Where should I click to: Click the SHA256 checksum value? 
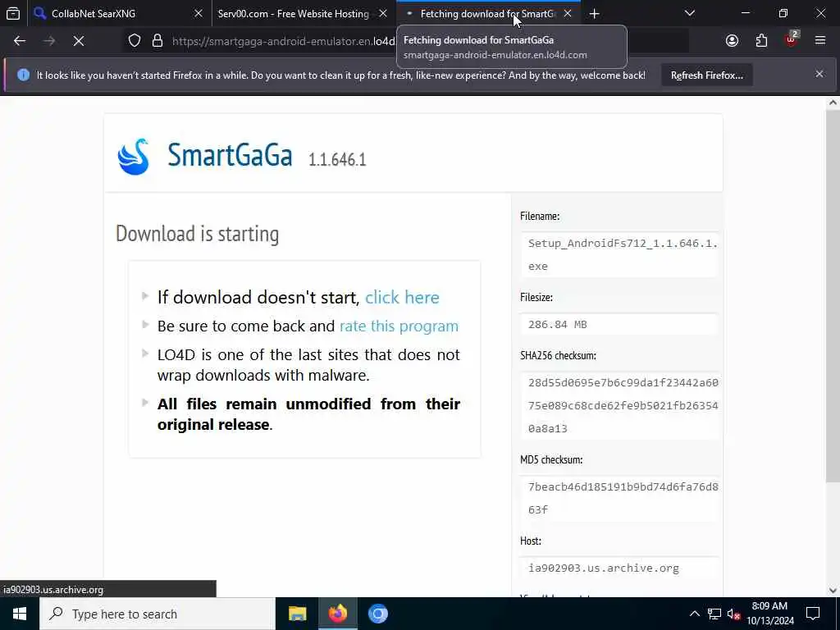tap(623, 405)
